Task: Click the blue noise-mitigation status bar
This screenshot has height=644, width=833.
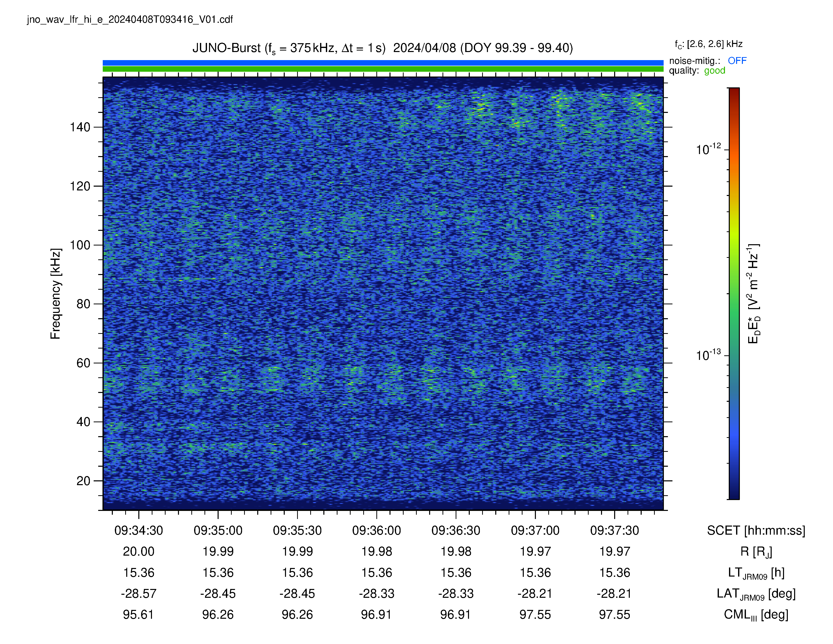Action: pyautogui.click(x=383, y=63)
